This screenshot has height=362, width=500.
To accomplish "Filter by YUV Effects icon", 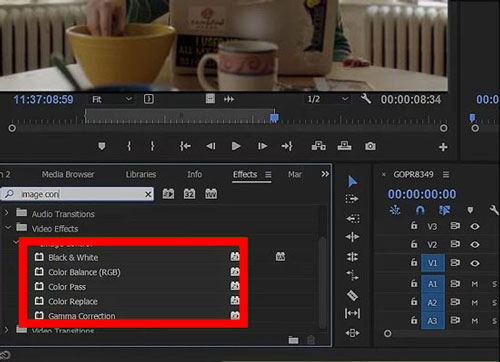I will click(211, 194).
